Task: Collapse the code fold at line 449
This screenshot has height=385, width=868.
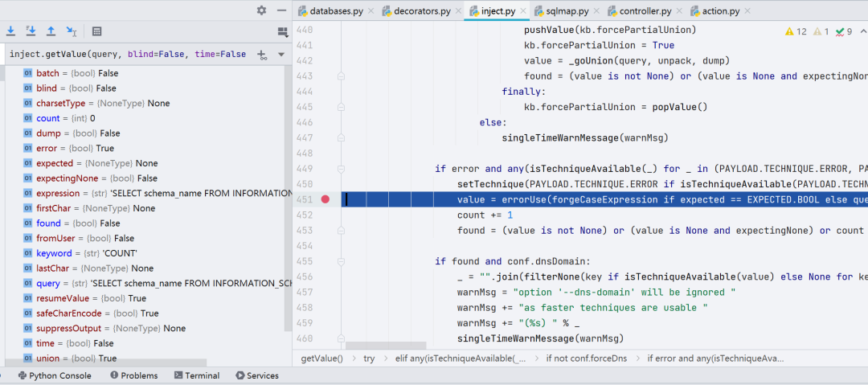Action: click(x=342, y=168)
